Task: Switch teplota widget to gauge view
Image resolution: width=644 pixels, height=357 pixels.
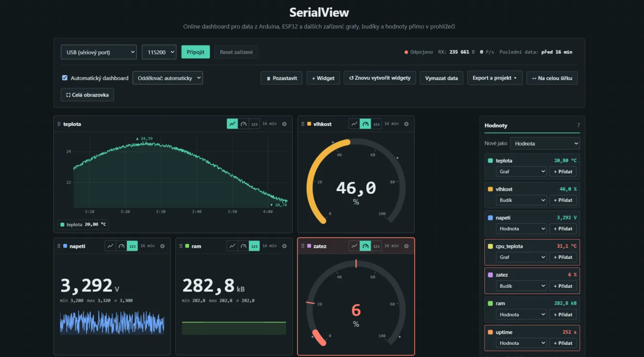Action: pos(244,124)
